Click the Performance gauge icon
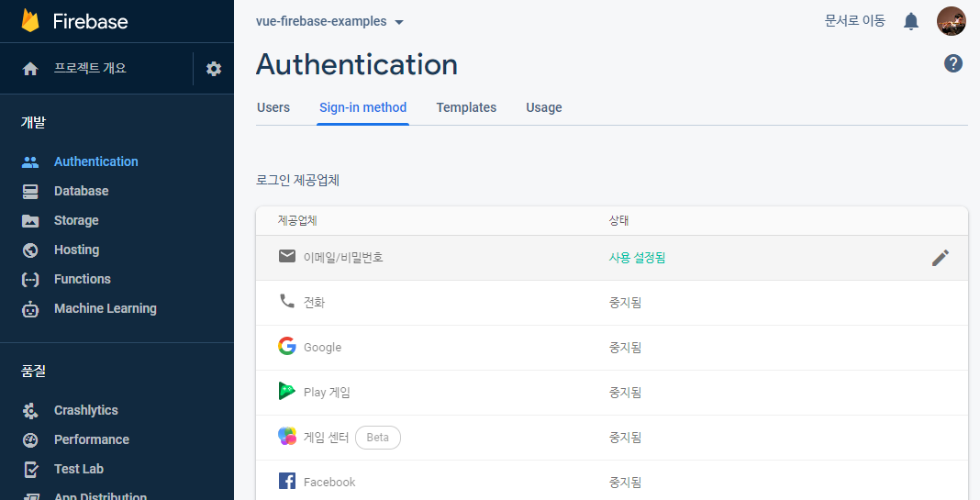Image resolution: width=980 pixels, height=500 pixels. point(30,440)
